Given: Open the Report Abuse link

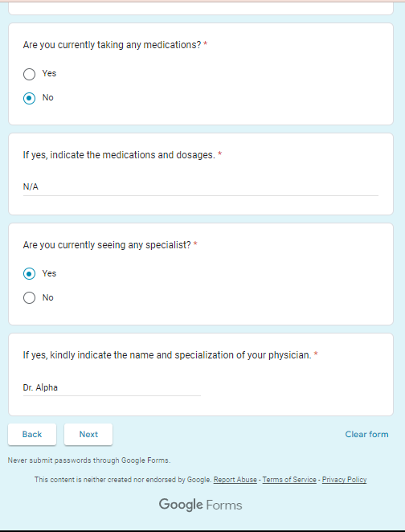Looking at the screenshot, I should coord(235,480).
